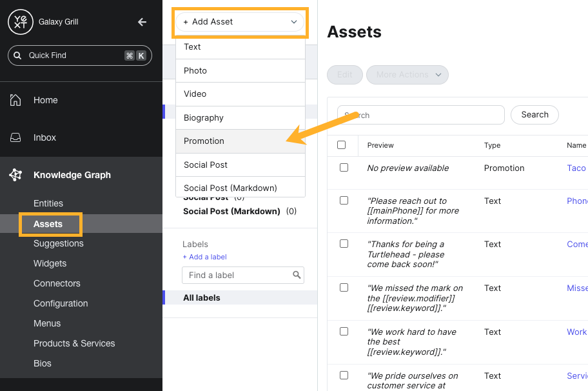Collapse sidebar with the back arrow
Screen dimensions: 588x391
(142, 22)
